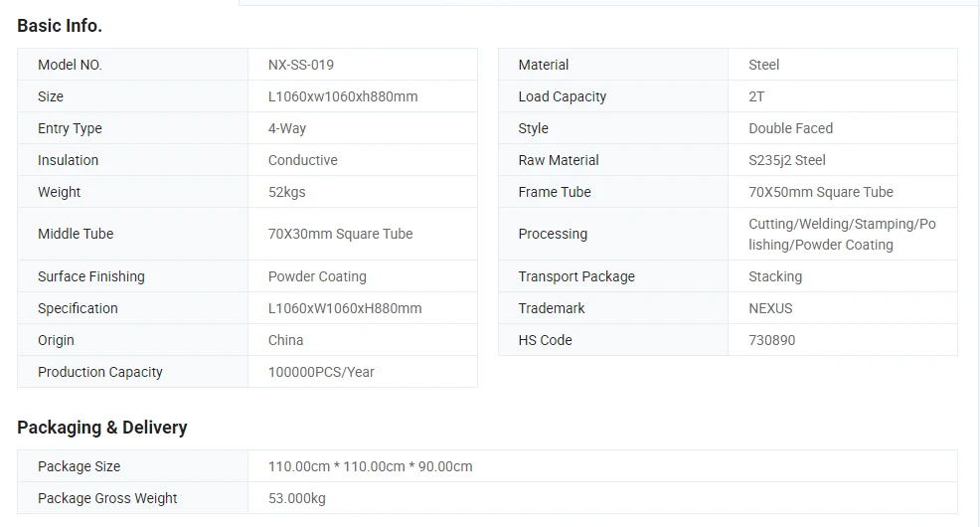The width and height of the screenshot is (980, 527).
Task: Click the Processing label
Action: (x=554, y=235)
